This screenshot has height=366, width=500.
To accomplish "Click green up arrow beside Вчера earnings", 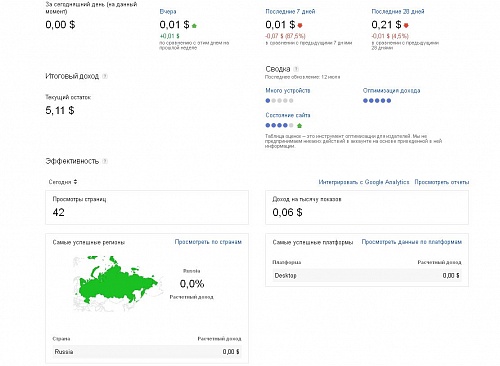I will (x=194, y=26).
